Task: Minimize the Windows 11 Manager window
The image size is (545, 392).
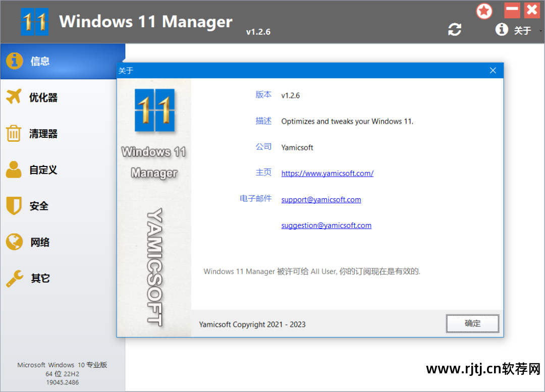Action: pos(512,11)
